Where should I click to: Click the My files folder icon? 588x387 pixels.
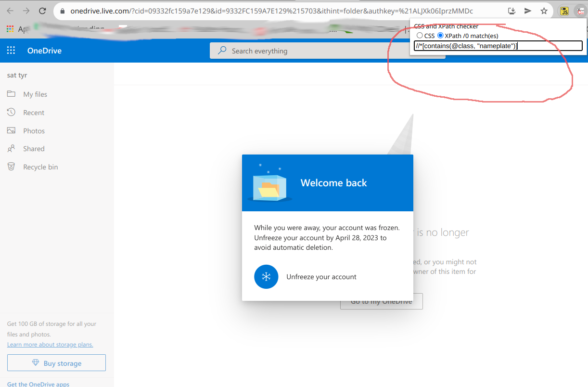pyautogui.click(x=11, y=94)
